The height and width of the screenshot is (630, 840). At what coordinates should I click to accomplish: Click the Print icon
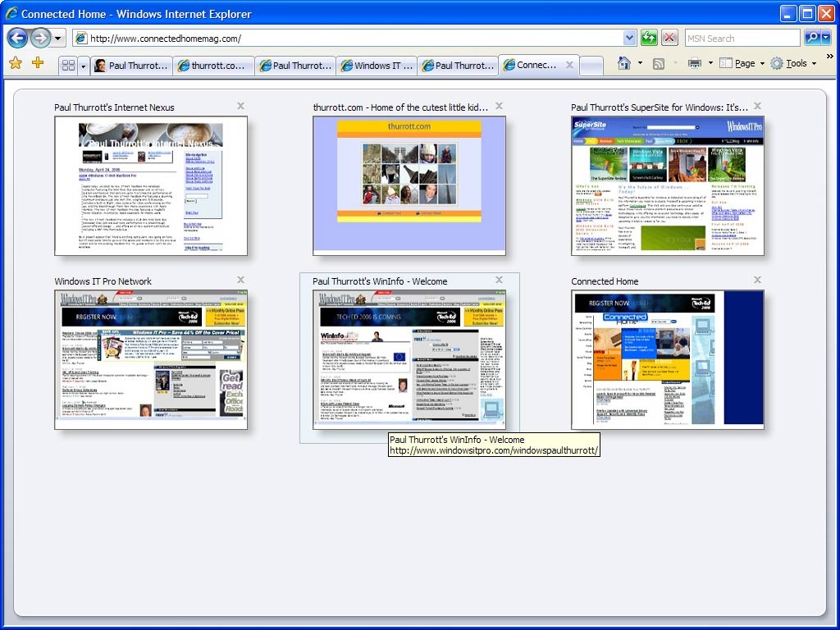[694, 63]
